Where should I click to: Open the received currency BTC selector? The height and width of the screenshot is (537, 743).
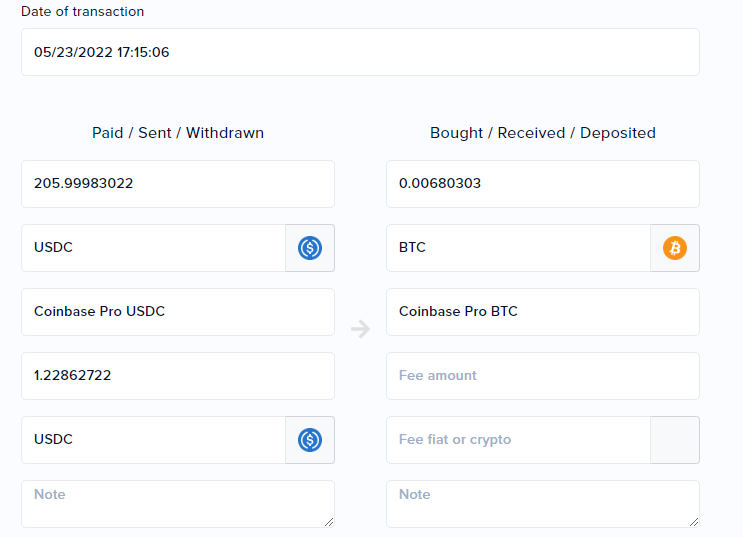click(x=518, y=248)
